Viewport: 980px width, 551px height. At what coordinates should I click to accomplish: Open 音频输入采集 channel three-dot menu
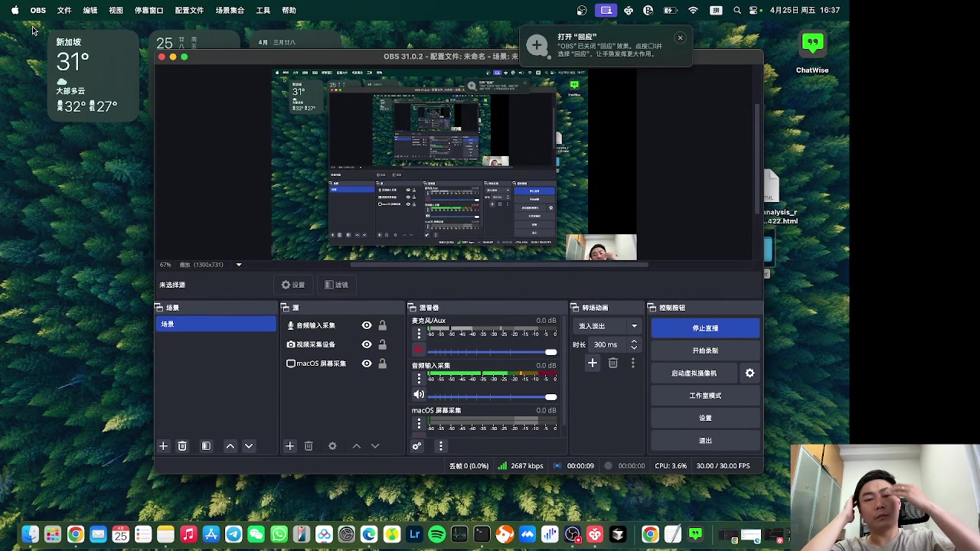(x=418, y=378)
